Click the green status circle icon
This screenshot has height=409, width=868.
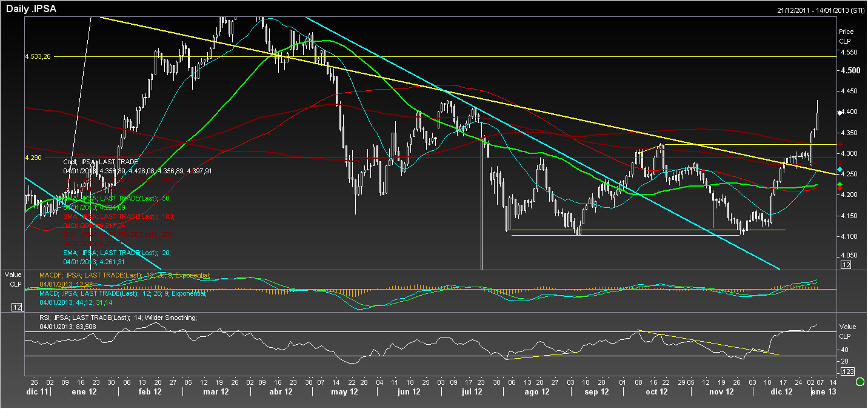(860, 382)
